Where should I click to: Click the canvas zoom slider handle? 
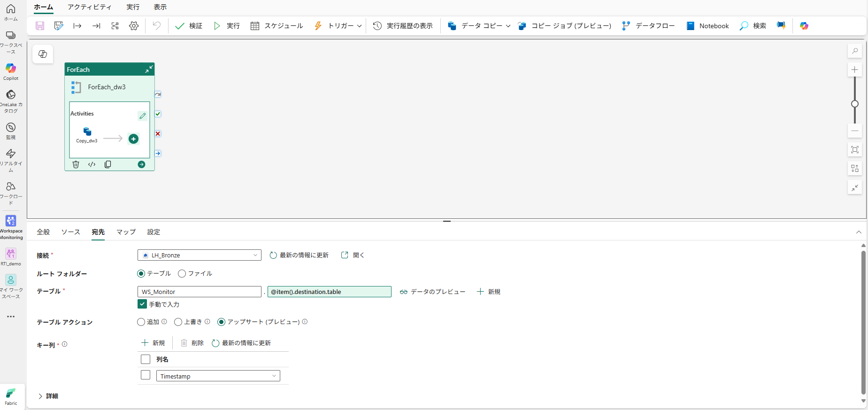point(855,104)
